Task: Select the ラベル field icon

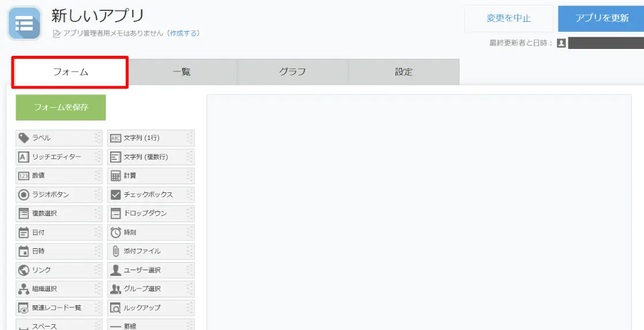Action: [x=24, y=138]
